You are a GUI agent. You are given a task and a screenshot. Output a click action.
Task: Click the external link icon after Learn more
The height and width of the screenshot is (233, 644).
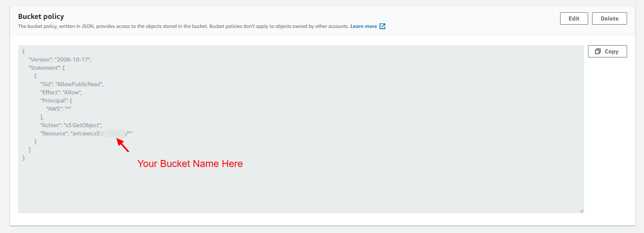[382, 26]
